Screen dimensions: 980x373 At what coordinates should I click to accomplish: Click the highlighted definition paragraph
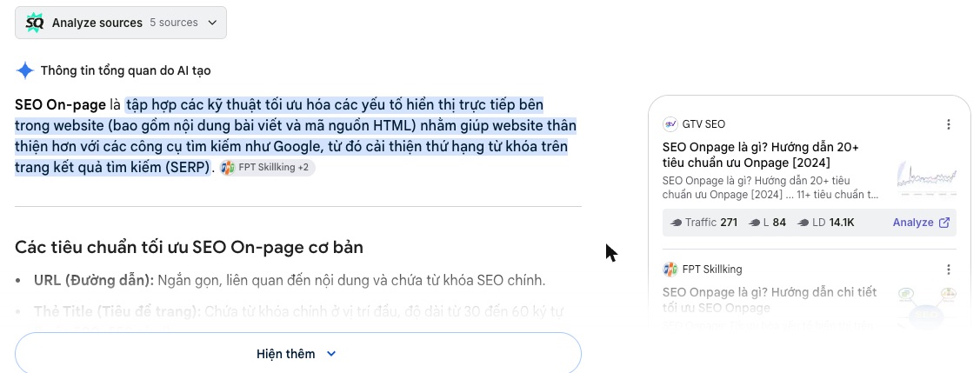click(296, 136)
